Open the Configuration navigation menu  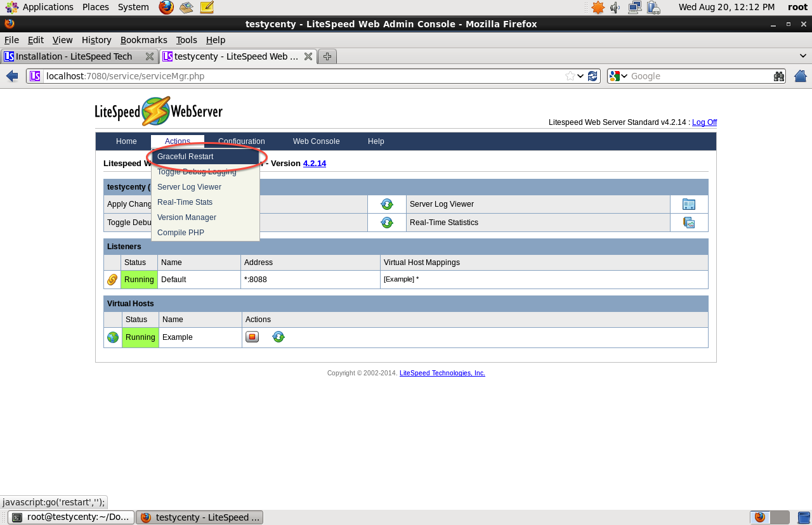(242, 141)
